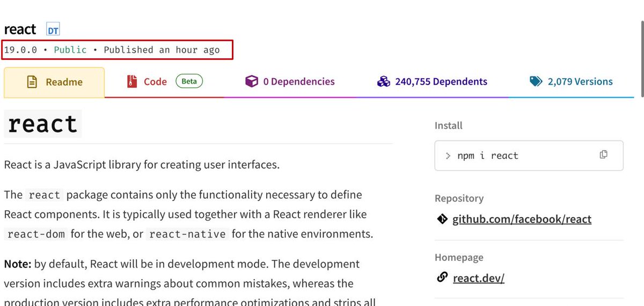Click the Readme document icon
Viewport: 644px width, 306px height.
[32, 82]
